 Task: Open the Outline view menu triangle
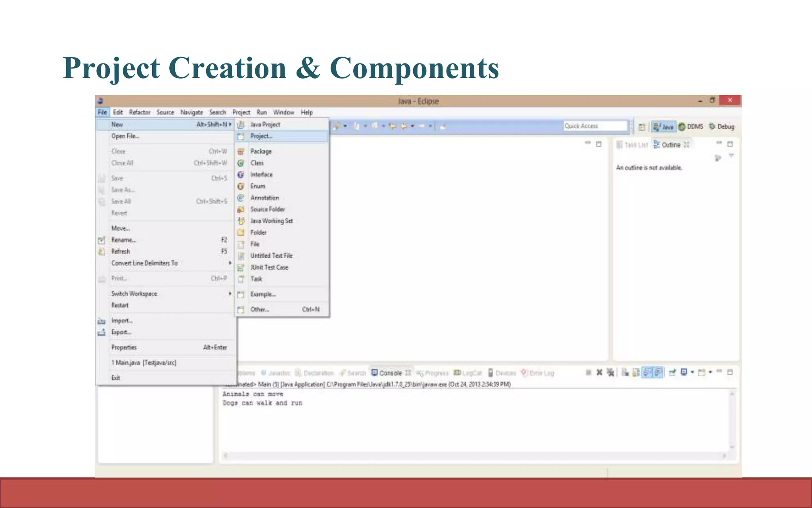coord(732,156)
